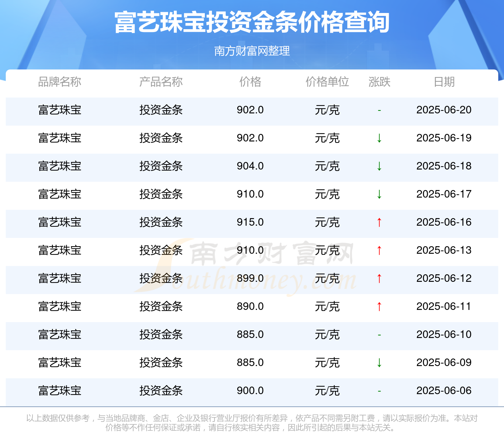Click the price 899.0
This screenshot has height=433, width=504.
(250, 278)
